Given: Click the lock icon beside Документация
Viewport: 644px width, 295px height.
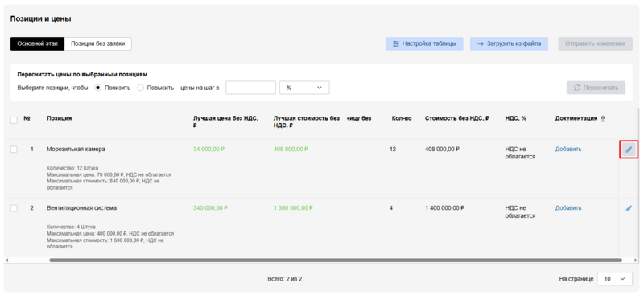Looking at the screenshot, I should 603,119.
